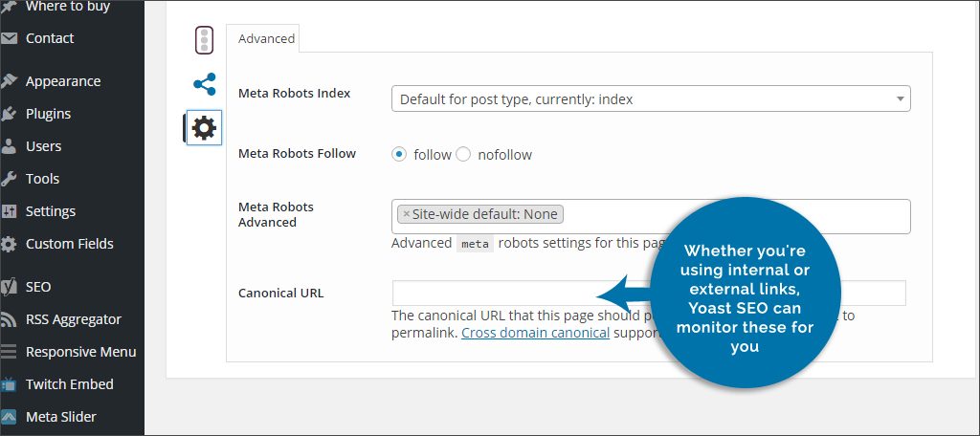Select the Yoast advanced gear icon
Screen dimensions: 980x436
[204, 127]
